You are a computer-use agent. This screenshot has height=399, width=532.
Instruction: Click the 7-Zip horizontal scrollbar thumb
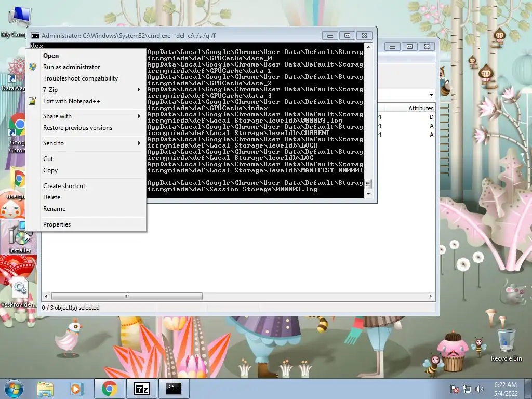(x=127, y=297)
